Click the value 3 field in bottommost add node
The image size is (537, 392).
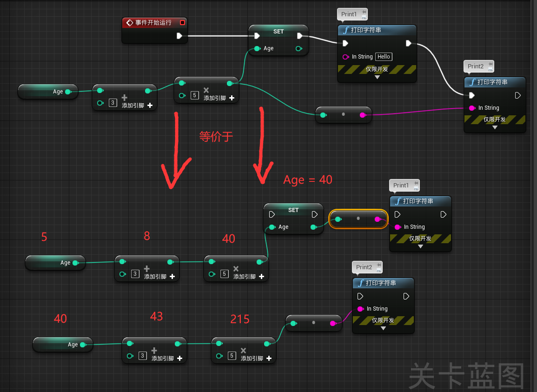click(x=143, y=356)
